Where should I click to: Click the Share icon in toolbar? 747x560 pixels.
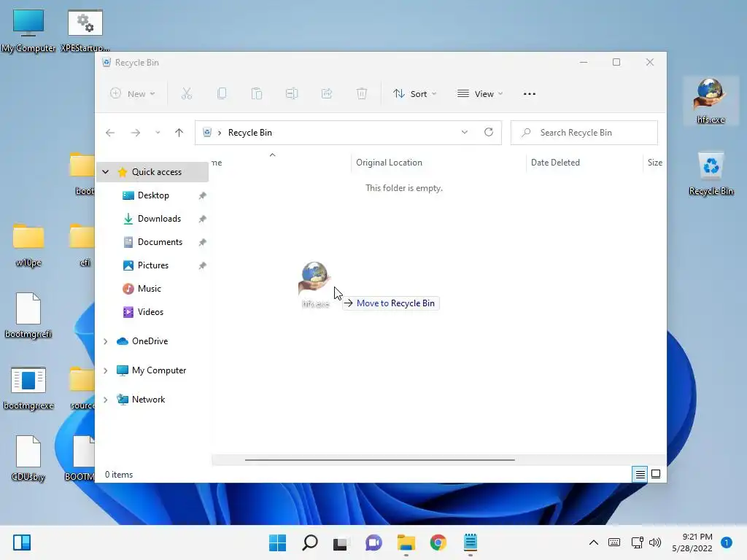pyautogui.click(x=326, y=94)
